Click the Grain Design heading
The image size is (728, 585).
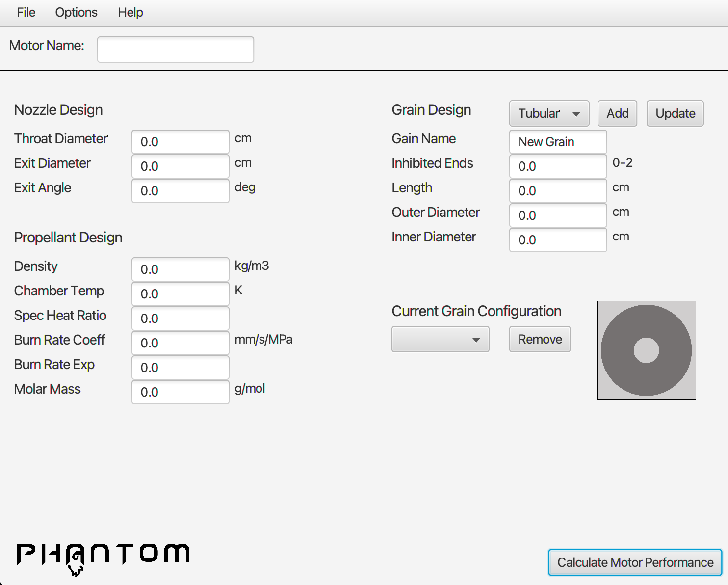pos(431,110)
